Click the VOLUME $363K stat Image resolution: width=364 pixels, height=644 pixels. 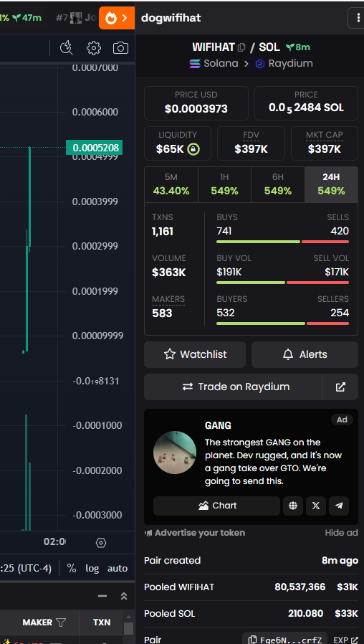coord(169,266)
